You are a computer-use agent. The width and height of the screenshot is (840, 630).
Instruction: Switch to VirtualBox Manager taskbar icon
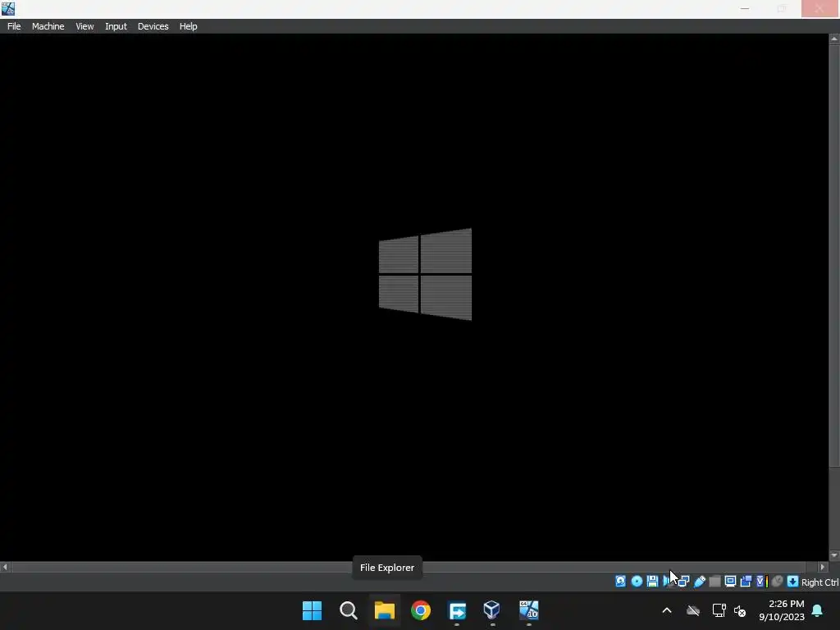click(492, 610)
